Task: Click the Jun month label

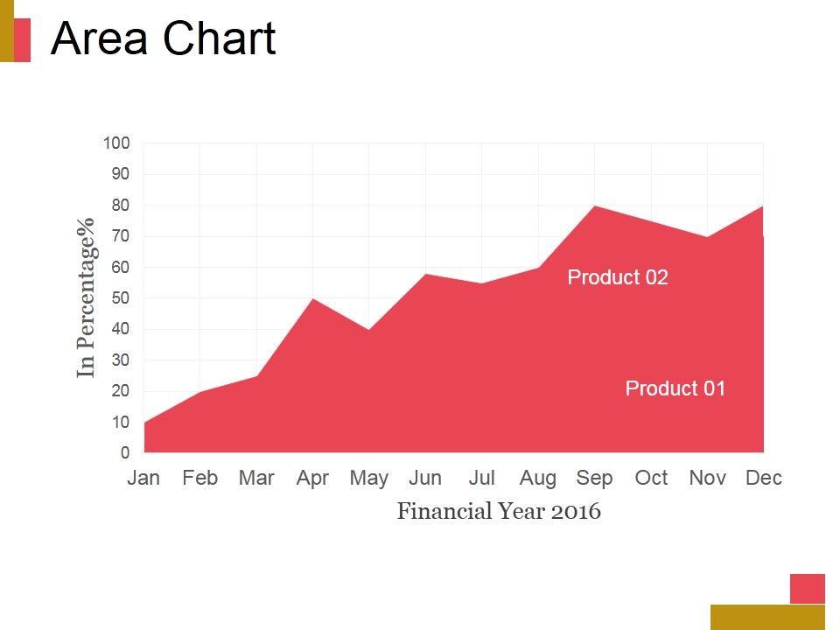Action: (425, 478)
